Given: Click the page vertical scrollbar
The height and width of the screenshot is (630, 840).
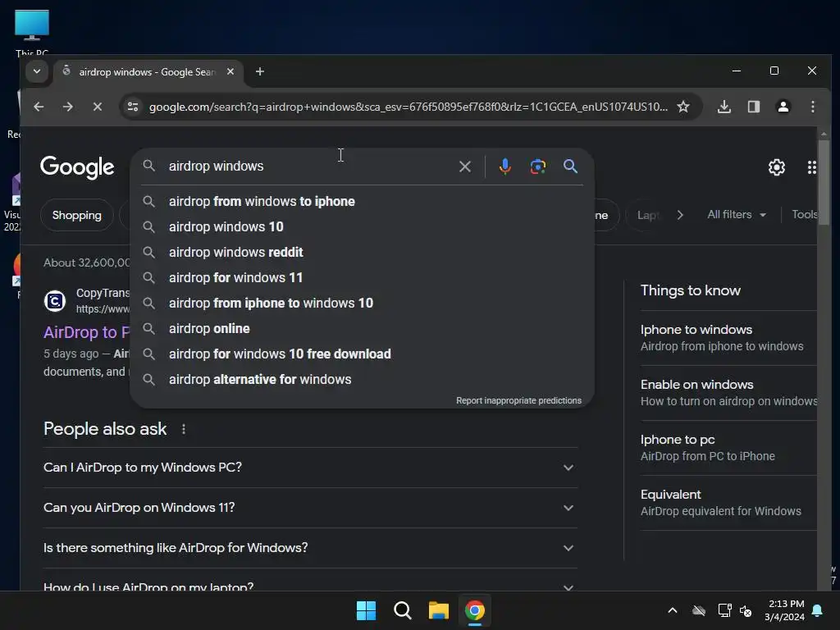Looking at the screenshot, I should [x=824, y=182].
